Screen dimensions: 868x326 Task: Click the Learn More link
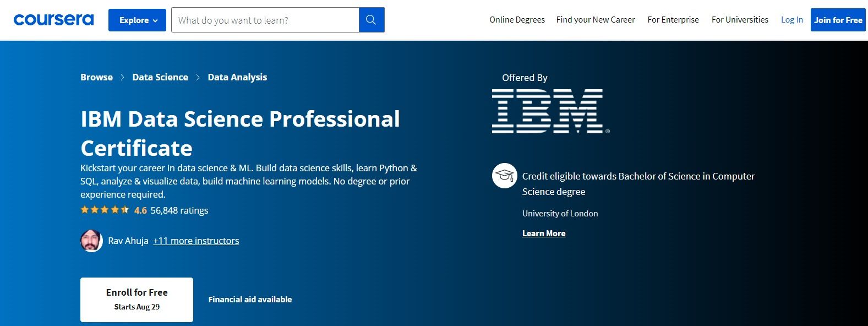tap(544, 233)
